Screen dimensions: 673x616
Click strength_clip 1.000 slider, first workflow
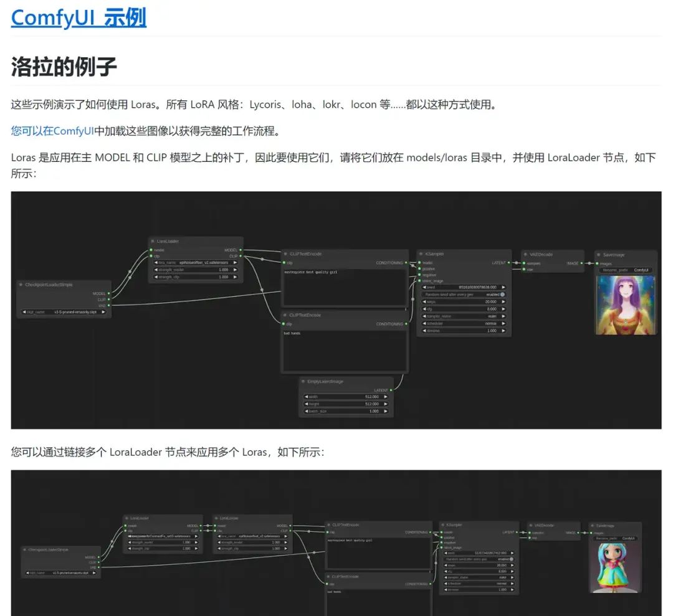click(x=196, y=277)
